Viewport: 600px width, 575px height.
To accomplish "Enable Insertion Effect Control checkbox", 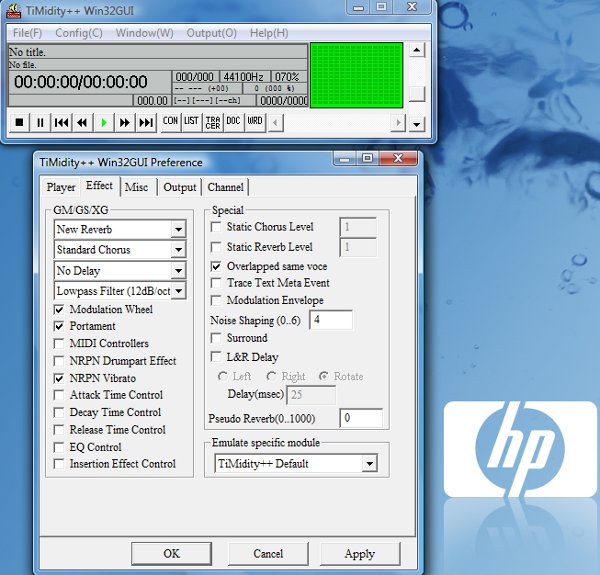I will (x=59, y=464).
